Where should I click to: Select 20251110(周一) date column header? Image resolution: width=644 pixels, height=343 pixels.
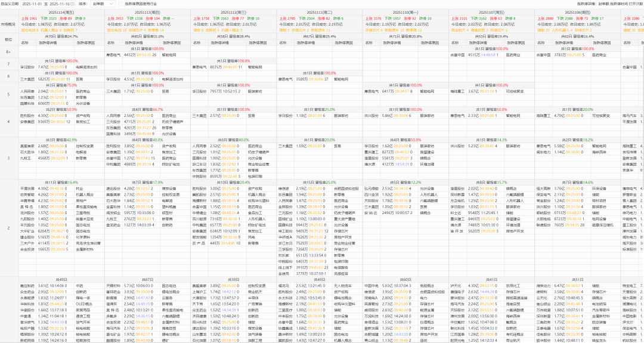[406, 11]
